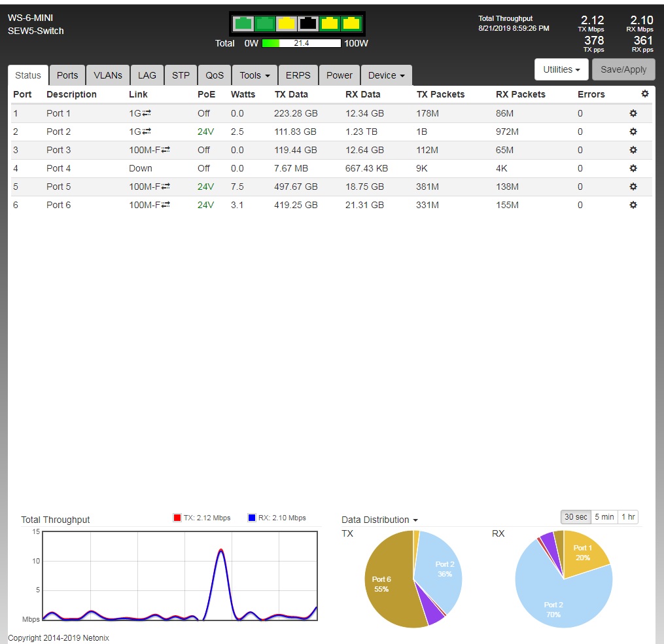Expand the Device dropdown tab
This screenshot has height=644, width=664.
pos(386,75)
